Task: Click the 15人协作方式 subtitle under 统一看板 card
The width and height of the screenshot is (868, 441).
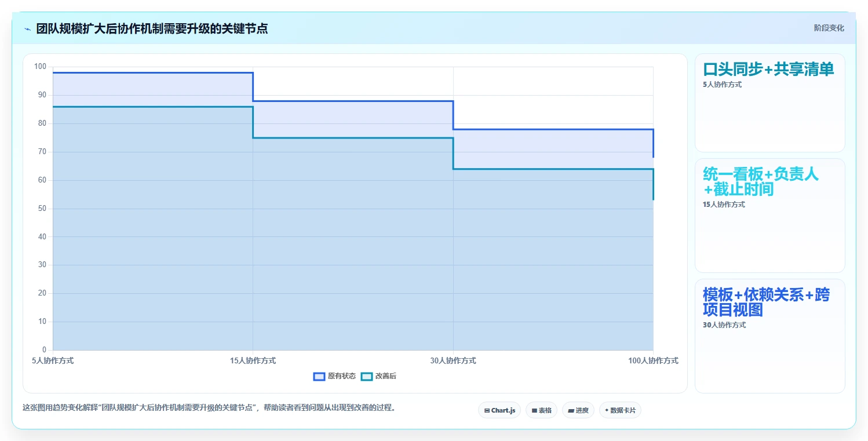Action: pyautogui.click(x=724, y=205)
